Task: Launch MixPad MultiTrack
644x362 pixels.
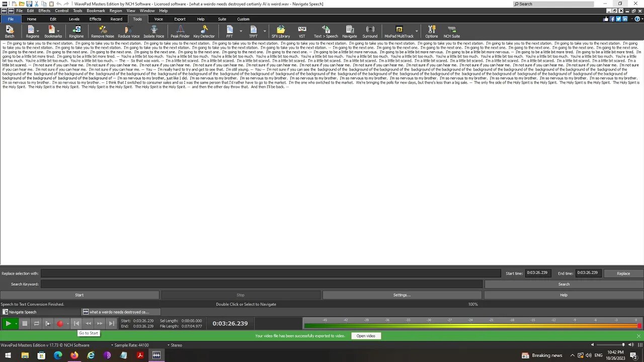Action: [399, 32]
